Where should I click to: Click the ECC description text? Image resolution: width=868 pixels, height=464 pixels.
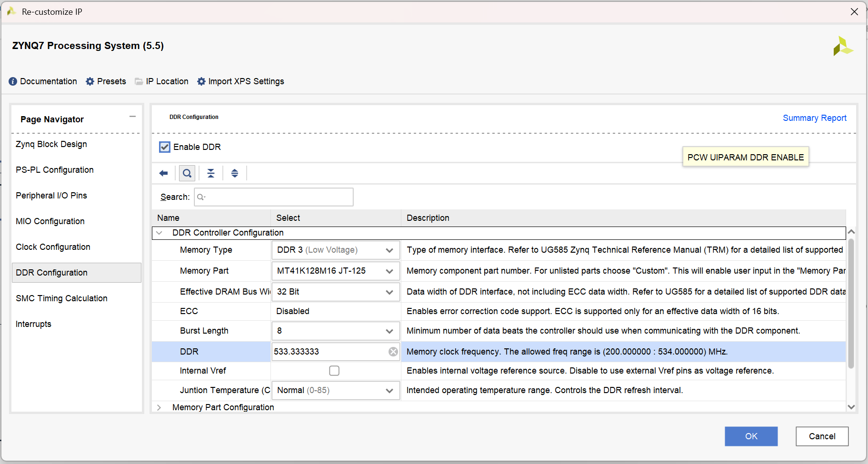pos(593,311)
